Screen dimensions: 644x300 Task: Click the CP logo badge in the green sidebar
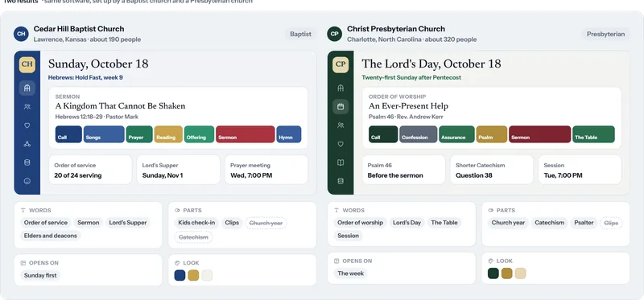pos(341,64)
